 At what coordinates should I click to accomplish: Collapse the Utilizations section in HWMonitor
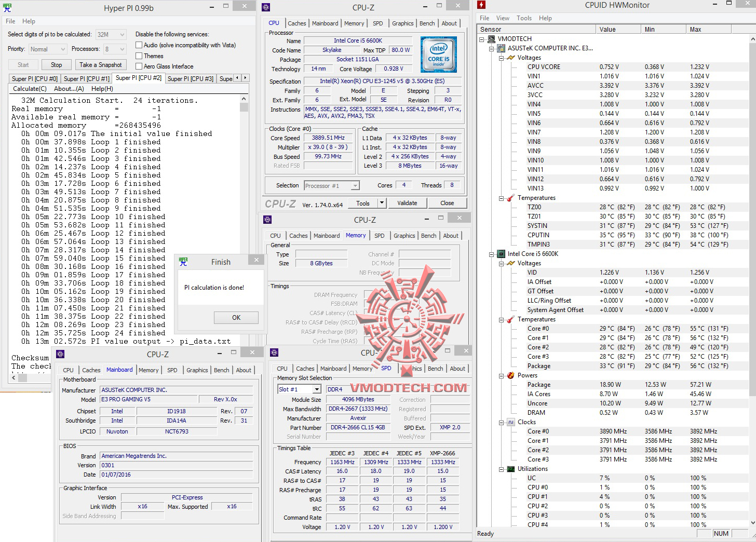tap(502, 469)
